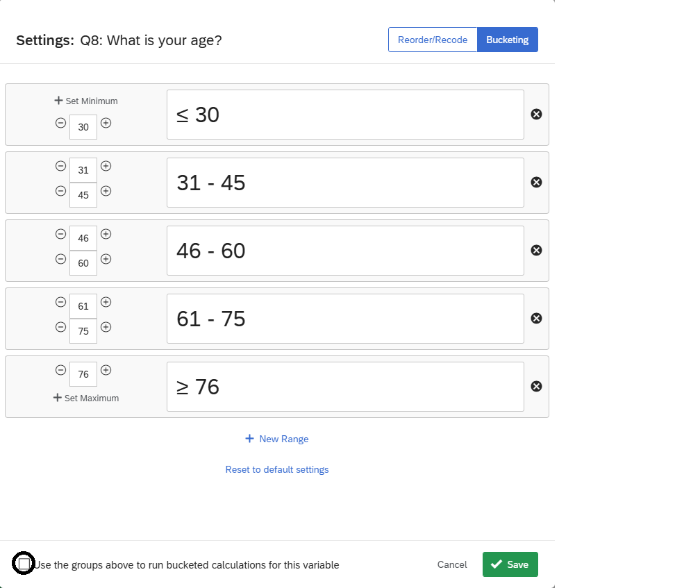
Task: Enable bucketed calculations checkbox
Action: pyautogui.click(x=24, y=564)
